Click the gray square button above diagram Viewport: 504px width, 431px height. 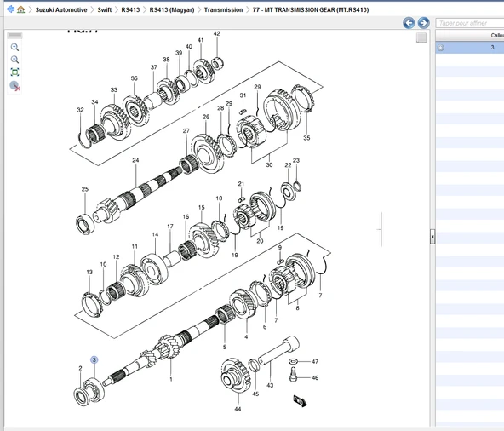tap(421, 37)
